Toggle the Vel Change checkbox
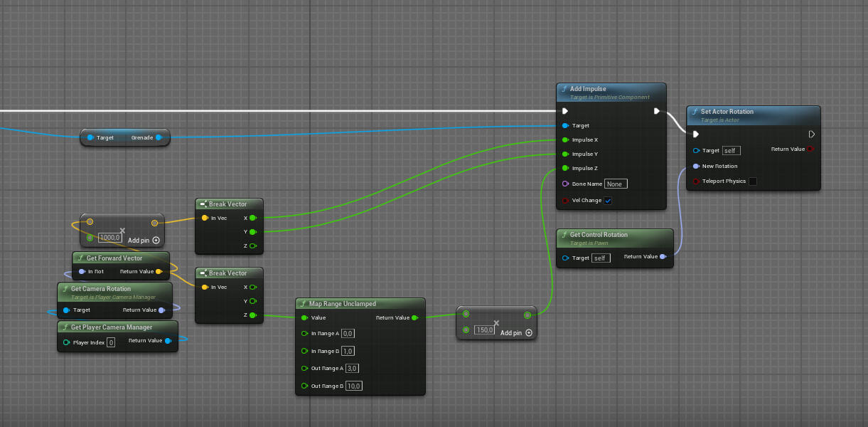Image resolution: width=868 pixels, height=427 pixels. pyautogui.click(x=608, y=201)
